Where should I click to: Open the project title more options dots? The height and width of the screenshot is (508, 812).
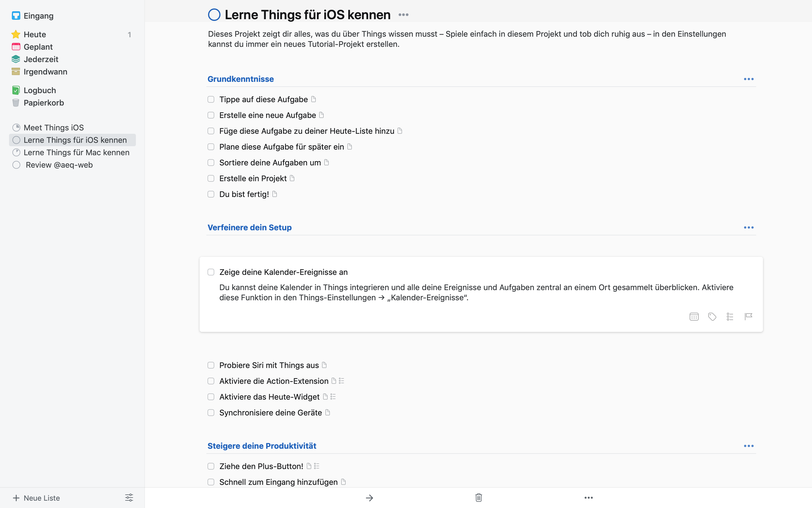403,15
